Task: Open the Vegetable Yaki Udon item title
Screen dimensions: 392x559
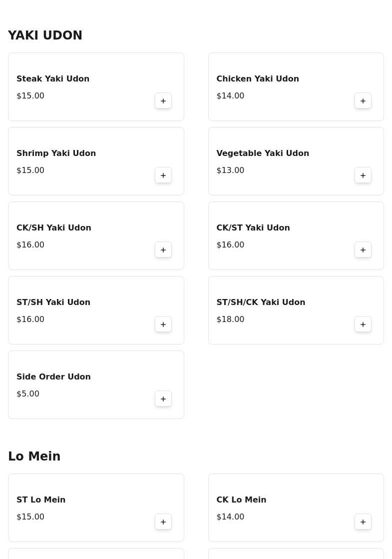Action: coord(263,153)
